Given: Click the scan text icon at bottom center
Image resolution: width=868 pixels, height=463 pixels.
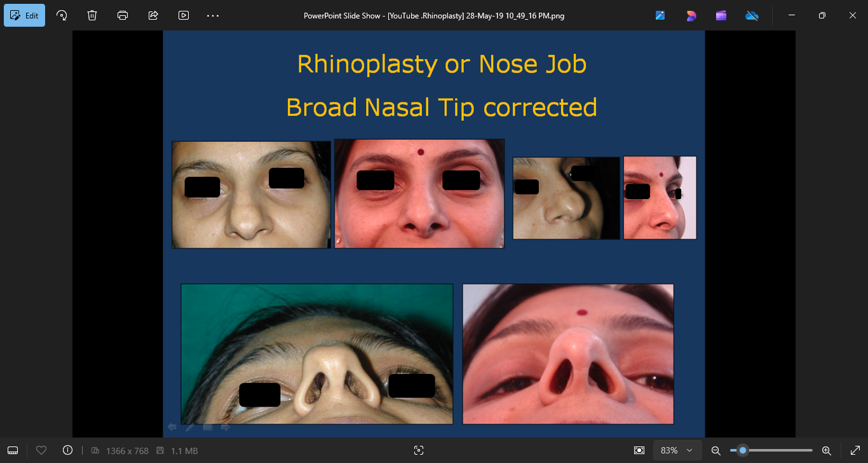Looking at the screenshot, I should 418,450.
